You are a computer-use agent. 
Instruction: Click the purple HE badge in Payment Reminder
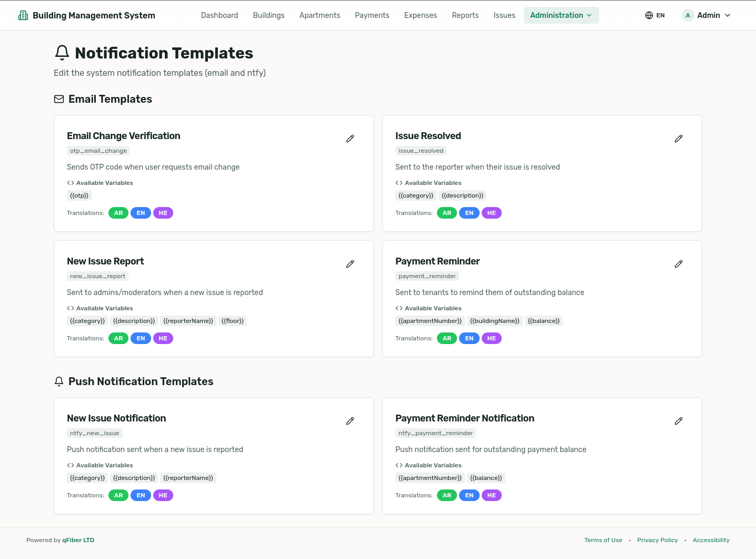(491, 338)
